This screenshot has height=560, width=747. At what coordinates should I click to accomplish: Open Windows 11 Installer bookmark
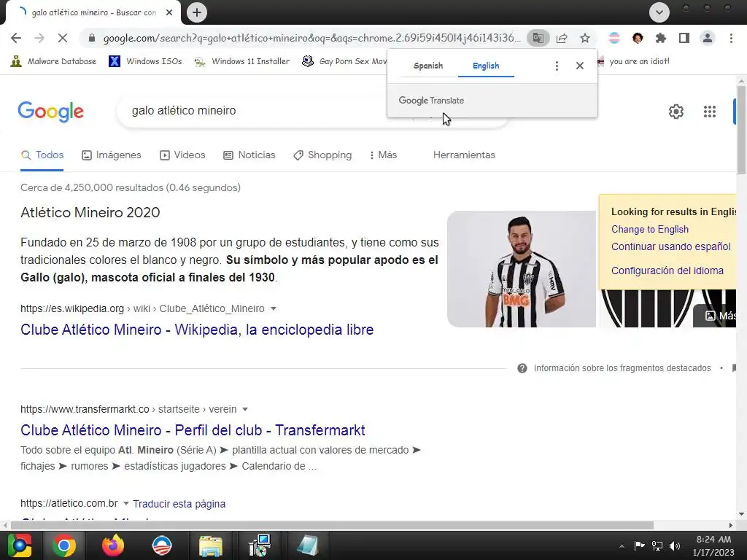pyautogui.click(x=242, y=61)
